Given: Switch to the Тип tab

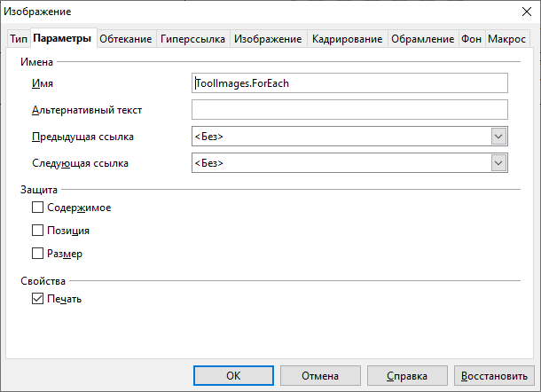Looking at the screenshot, I should pos(18,39).
